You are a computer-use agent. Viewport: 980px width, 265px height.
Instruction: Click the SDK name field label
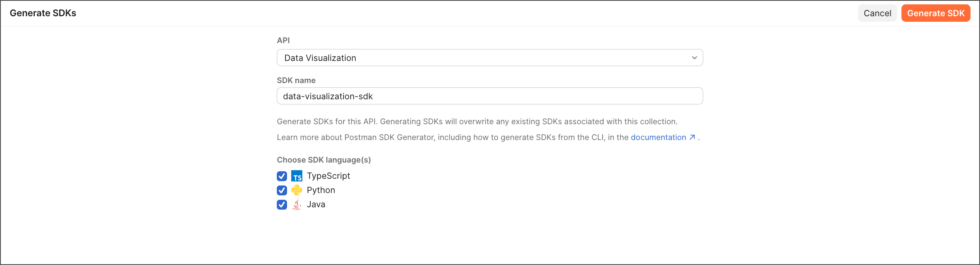point(296,80)
